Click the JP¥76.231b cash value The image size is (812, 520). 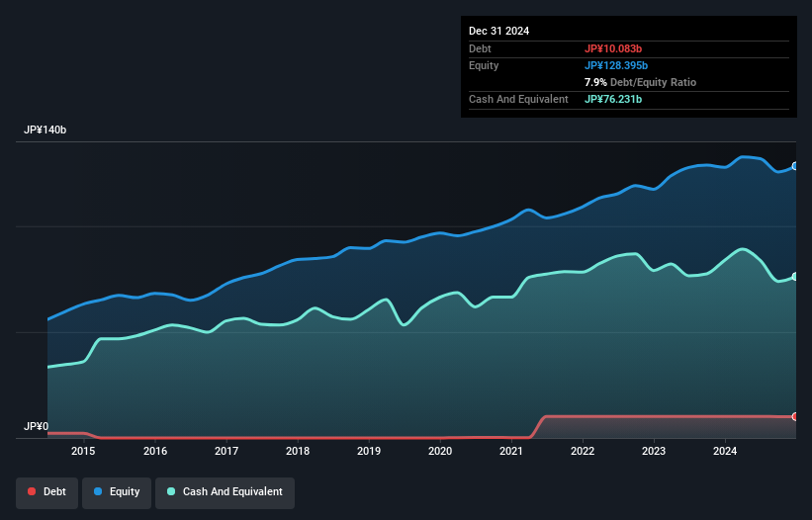(x=613, y=99)
